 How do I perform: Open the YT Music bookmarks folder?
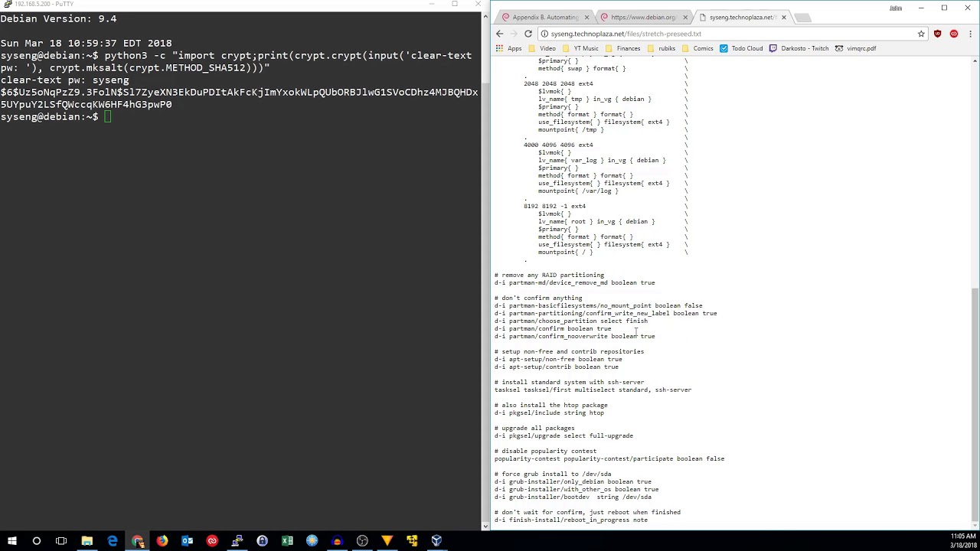[580, 48]
